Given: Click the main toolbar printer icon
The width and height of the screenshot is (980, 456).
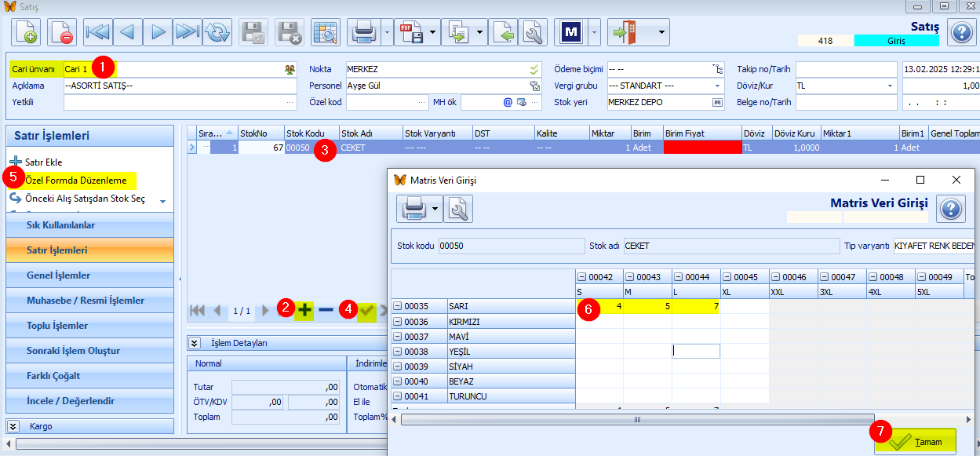Looking at the screenshot, I should tap(365, 32).
